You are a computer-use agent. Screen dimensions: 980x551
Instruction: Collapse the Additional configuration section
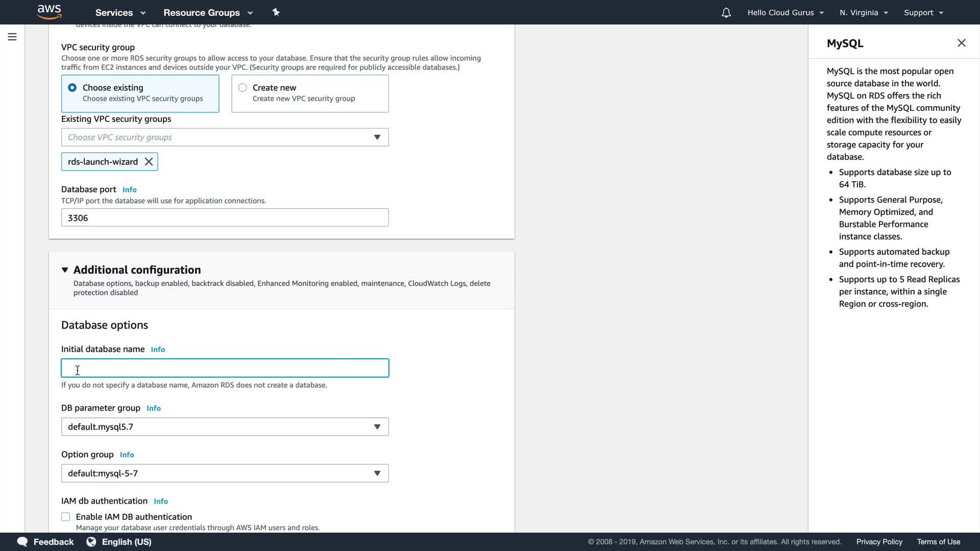pos(65,270)
